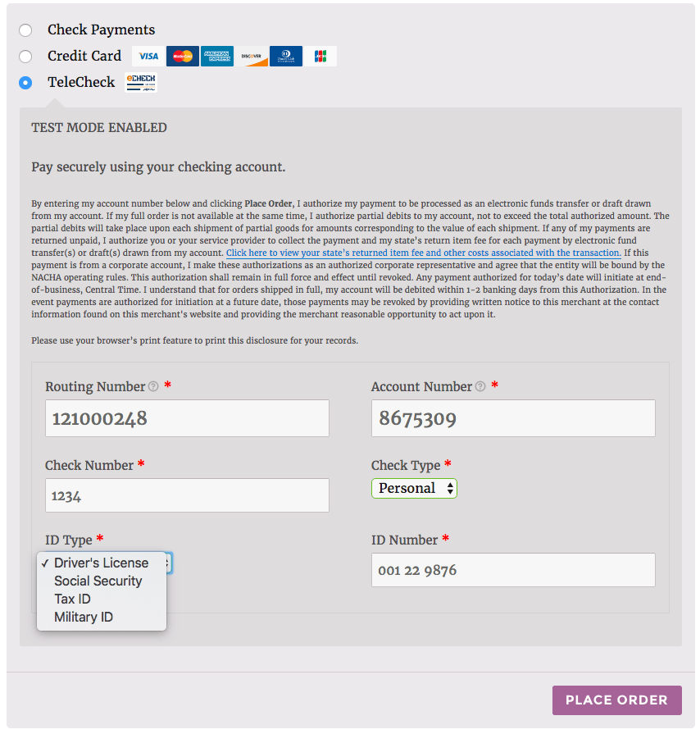Click the PLACE ORDER button
700x734 pixels.
[616, 700]
